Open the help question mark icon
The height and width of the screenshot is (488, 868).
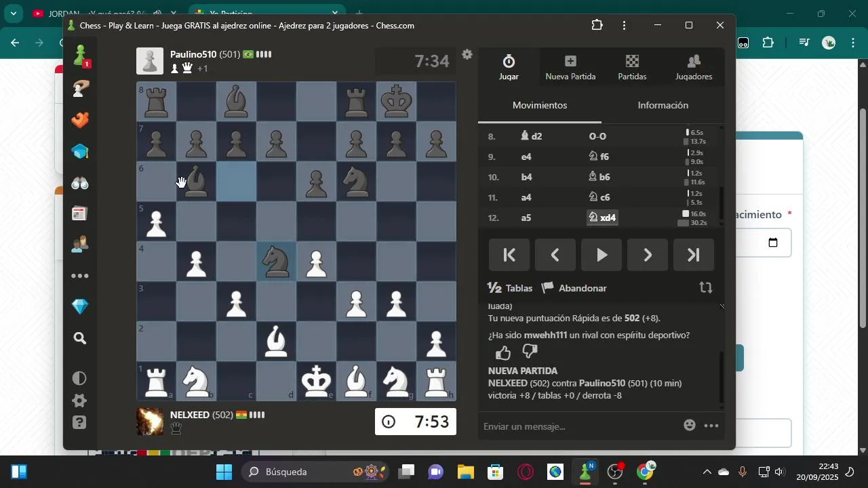tap(79, 423)
